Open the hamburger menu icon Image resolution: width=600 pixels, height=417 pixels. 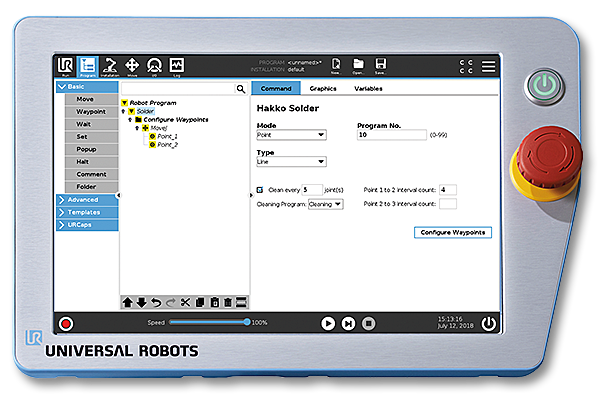pos(488,66)
